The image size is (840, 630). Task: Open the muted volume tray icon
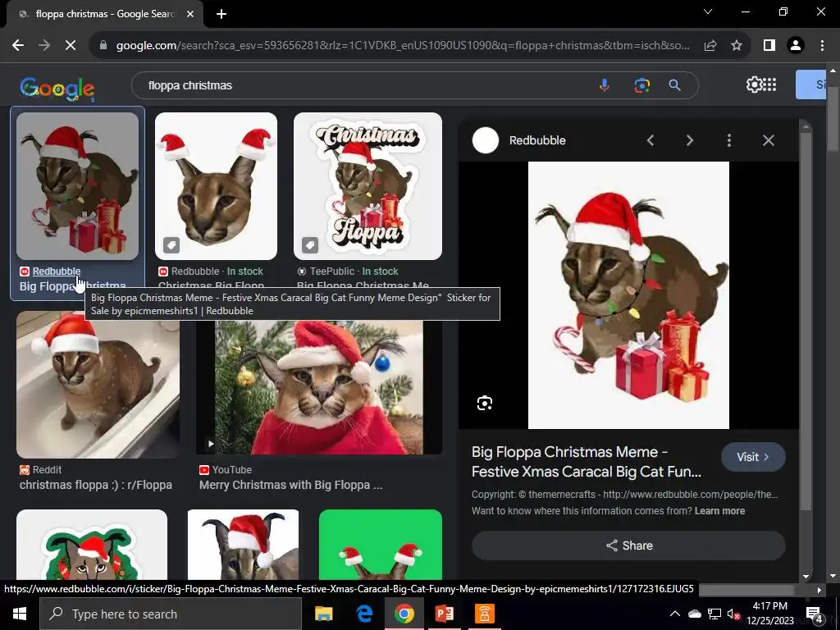pyautogui.click(x=734, y=614)
